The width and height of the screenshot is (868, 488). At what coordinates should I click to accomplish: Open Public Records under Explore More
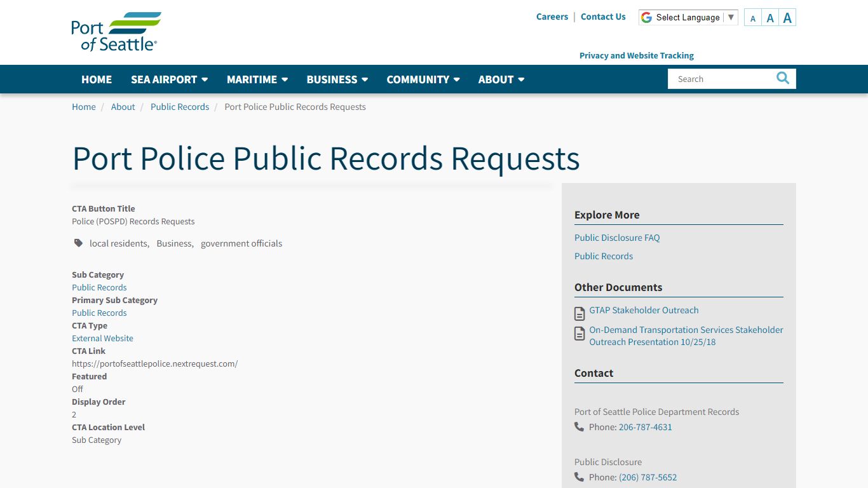(604, 256)
